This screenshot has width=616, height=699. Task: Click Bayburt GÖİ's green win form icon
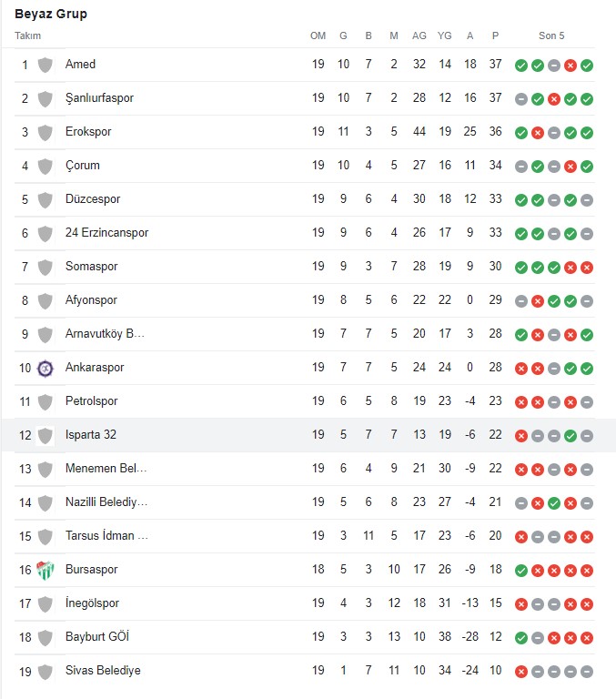point(521,638)
